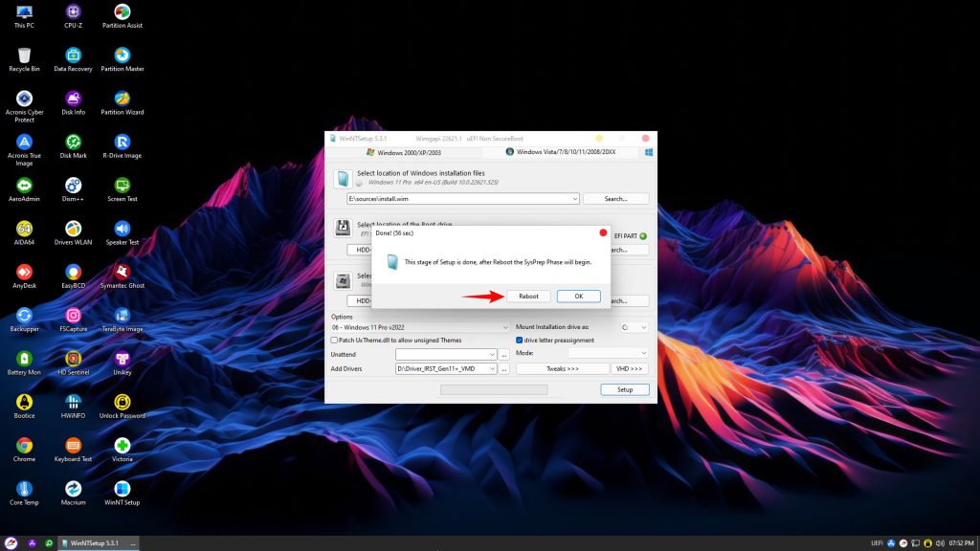Open Partition Assist desktop icon
This screenshot has width=980, height=551.
click(122, 16)
